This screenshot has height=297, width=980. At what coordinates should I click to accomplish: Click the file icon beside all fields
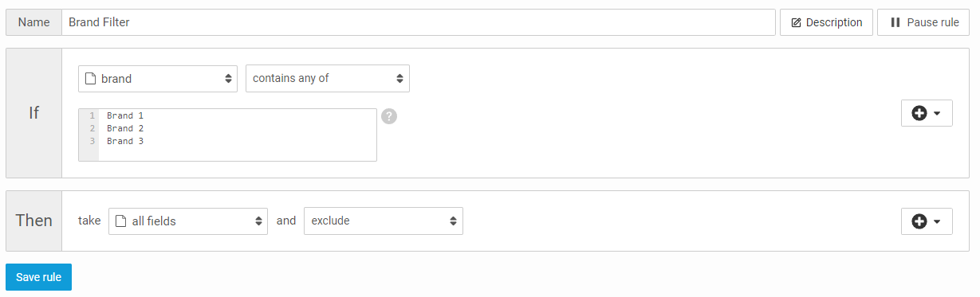pyautogui.click(x=121, y=221)
